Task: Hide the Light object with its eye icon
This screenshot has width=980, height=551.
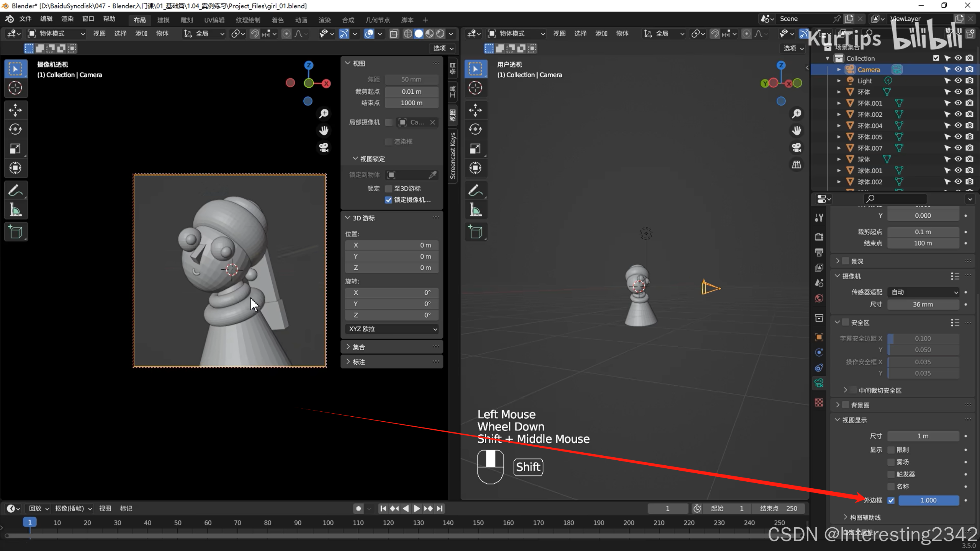Action: [958, 81]
